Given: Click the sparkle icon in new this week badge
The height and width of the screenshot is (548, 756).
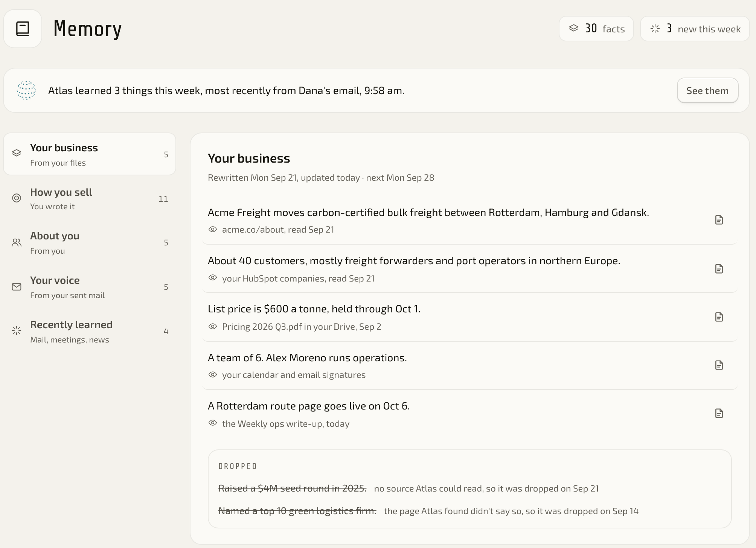Looking at the screenshot, I should pos(655,29).
